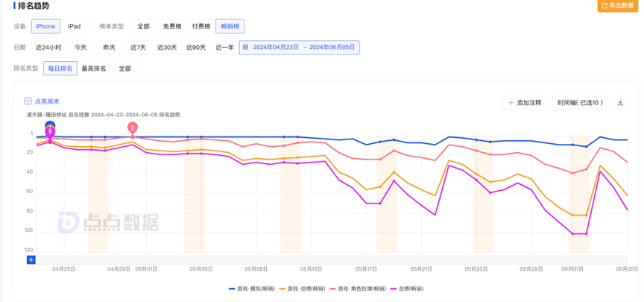The width and height of the screenshot is (644, 302).
Task: Toggle 点亮周末 checkbox
Action: (x=28, y=101)
